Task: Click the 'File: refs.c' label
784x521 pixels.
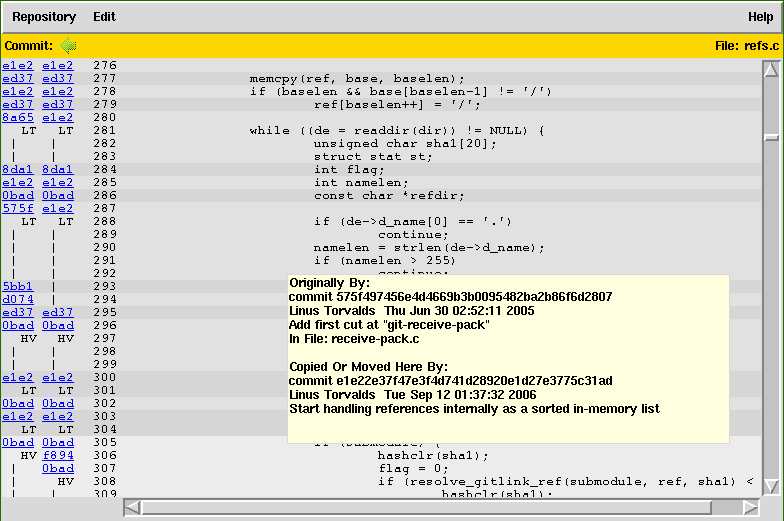Action: [x=746, y=46]
